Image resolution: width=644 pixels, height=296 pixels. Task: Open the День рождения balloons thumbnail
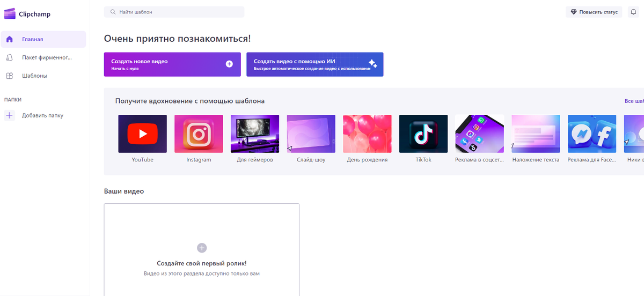point(367,134)
